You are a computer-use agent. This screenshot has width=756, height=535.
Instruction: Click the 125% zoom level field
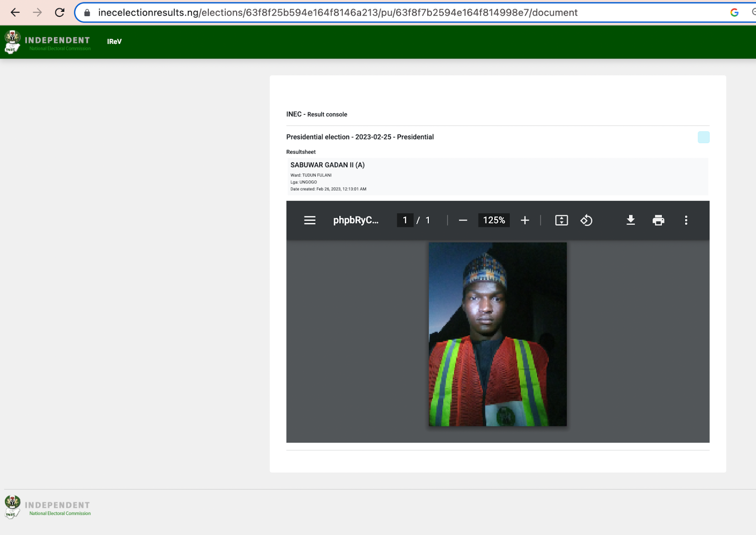(x=494, y=220)
